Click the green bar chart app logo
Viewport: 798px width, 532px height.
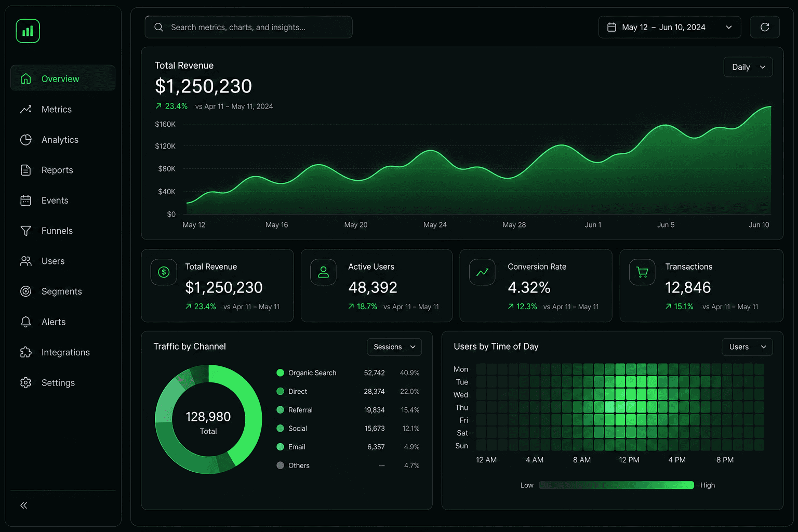pos(28,31)
